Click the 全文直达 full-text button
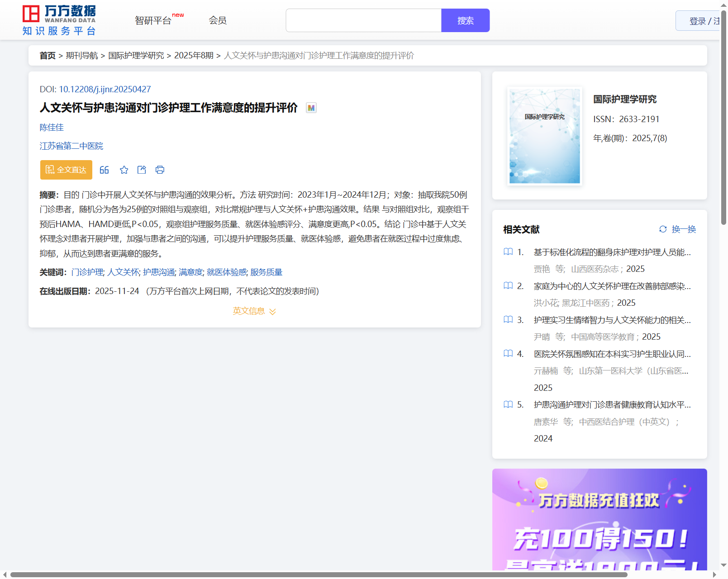The height and width of the screenshot is (579, 728). [x=66, y=170]
